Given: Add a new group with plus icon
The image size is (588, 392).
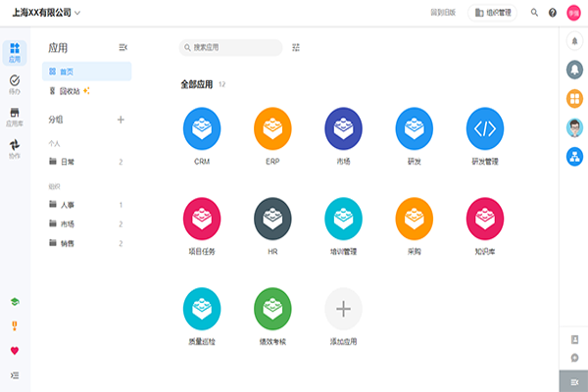Looking at the screenshot, I should pyautogui.click(x=121, y=120).
